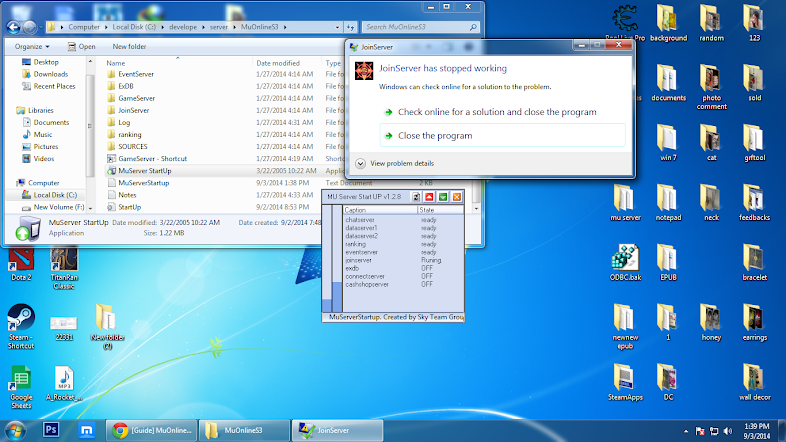Select the MuServerStartup text document
The width and height of the screenshot is (786, 442).
pos(138,183)
